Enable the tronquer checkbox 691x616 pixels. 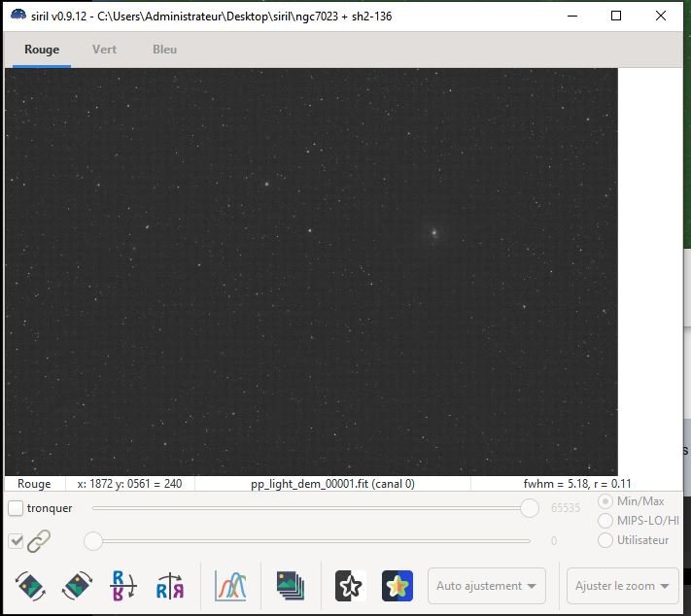click(x=16, y=508)
